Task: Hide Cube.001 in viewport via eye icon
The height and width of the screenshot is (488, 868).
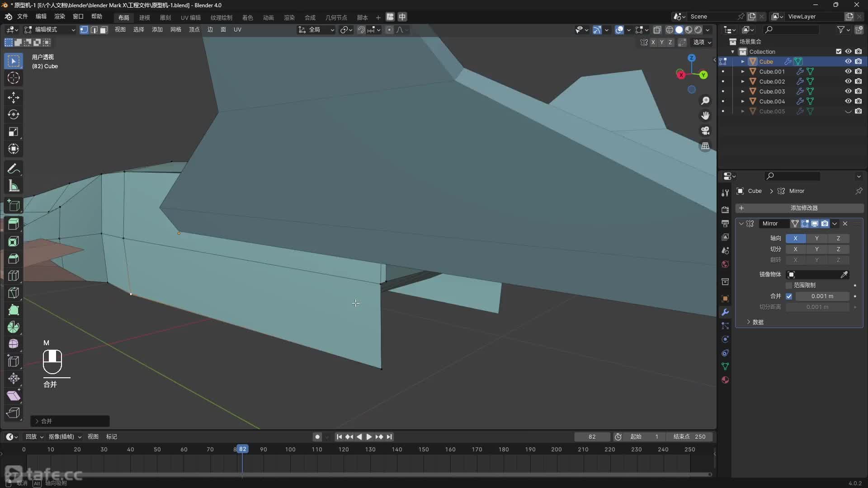Action: point(848,71)
